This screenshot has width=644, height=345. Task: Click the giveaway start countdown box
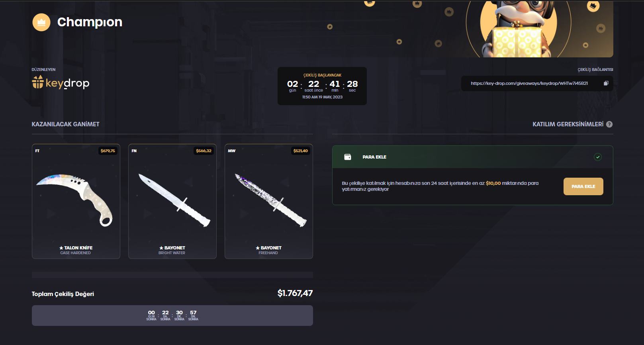322,86
